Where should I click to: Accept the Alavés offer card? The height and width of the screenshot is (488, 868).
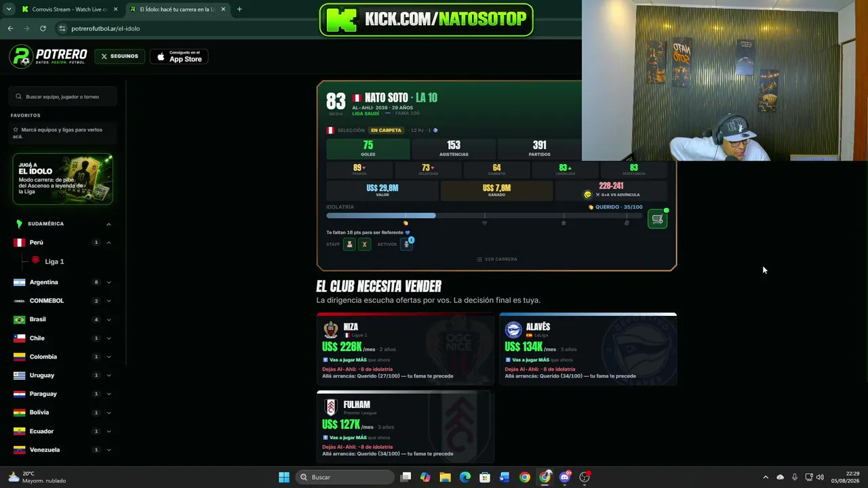click(588, 349)
